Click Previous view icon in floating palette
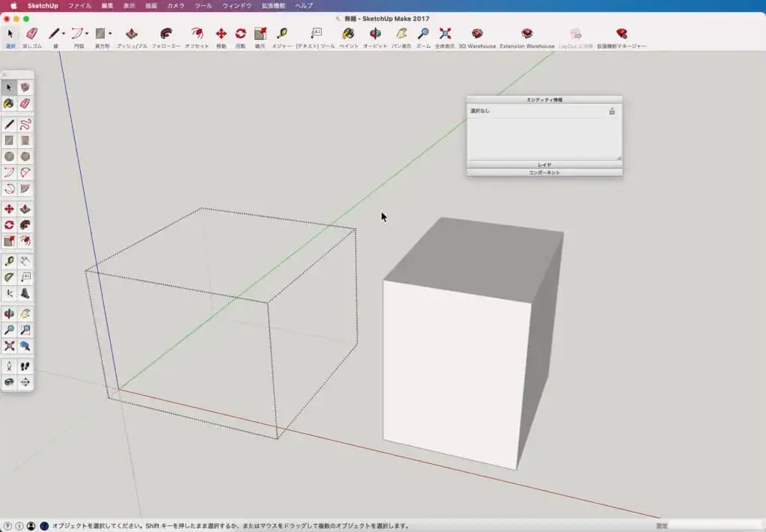This screenshot has height=532, width=766. coord(25,346)
